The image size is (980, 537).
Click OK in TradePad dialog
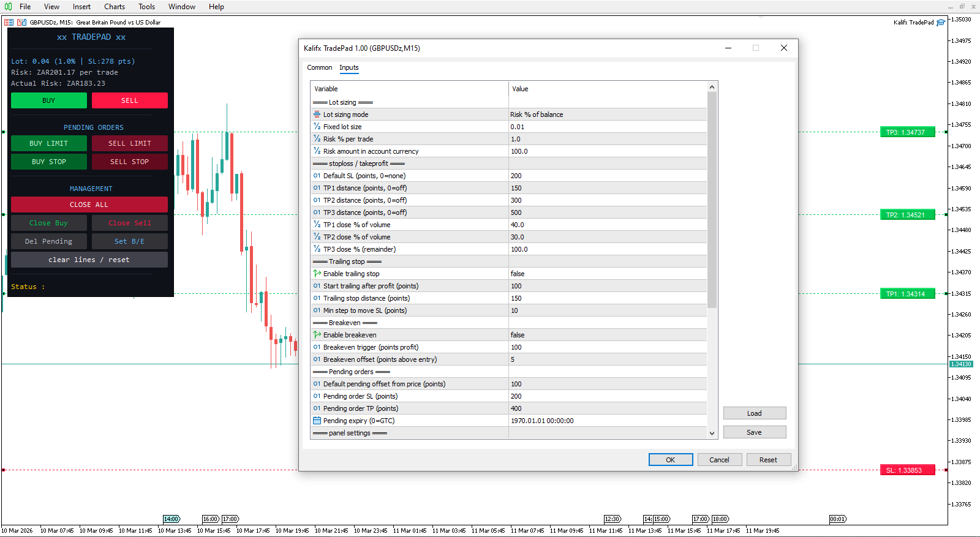click(x=671, y=460)
